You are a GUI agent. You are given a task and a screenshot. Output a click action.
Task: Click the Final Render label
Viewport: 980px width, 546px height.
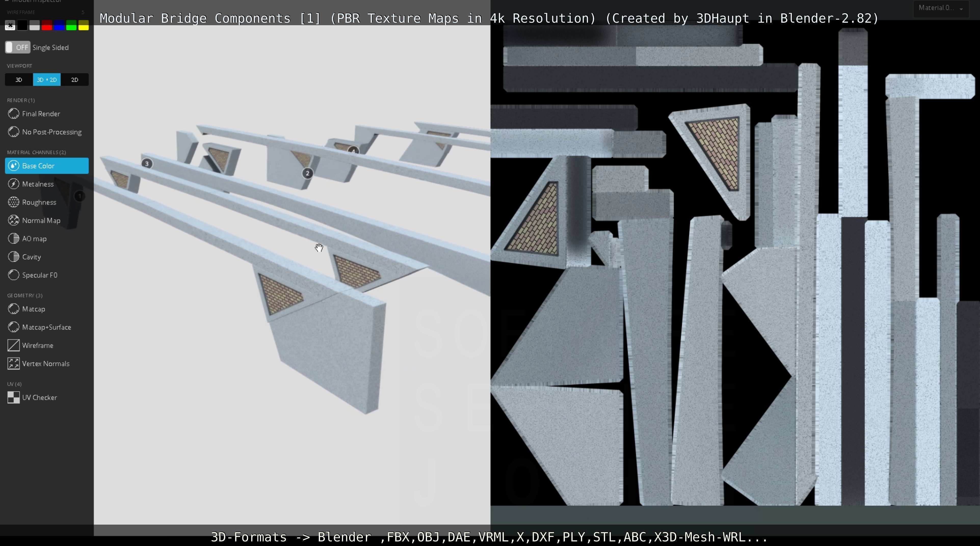click(x=41, y=114)
